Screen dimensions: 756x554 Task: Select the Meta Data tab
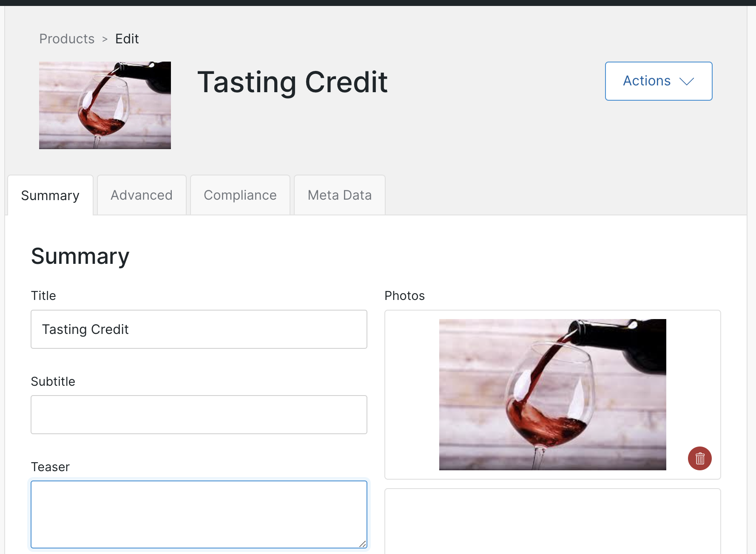339,195
